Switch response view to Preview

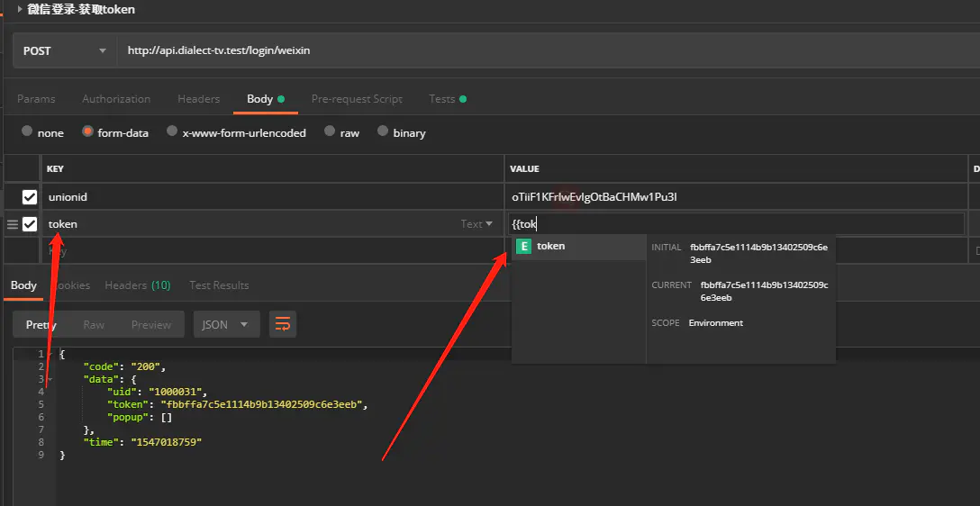[151, 324]
